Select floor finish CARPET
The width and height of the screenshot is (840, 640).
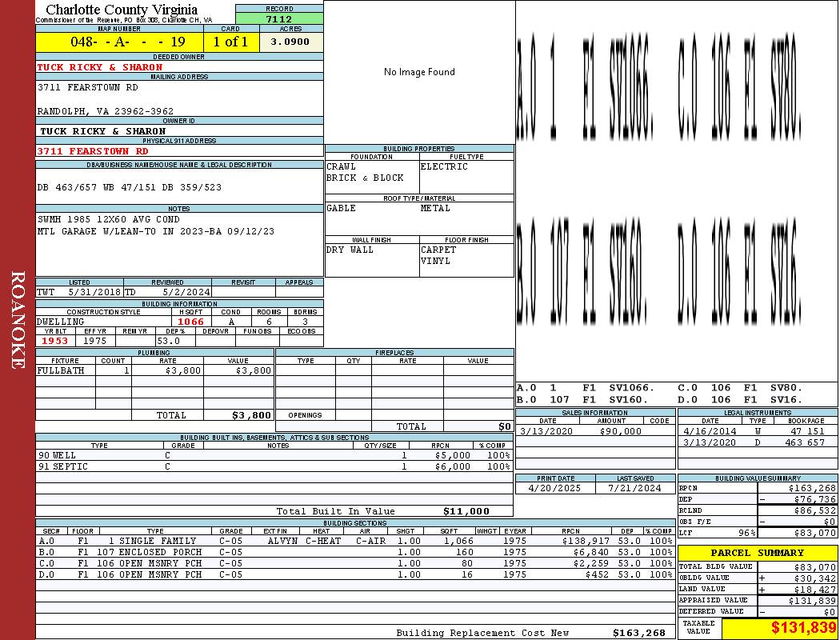coord(438,250)
